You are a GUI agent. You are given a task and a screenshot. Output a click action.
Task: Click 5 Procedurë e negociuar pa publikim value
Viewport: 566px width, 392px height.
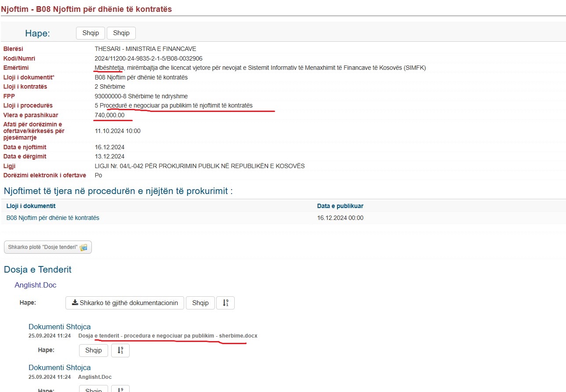coord(174,105)
